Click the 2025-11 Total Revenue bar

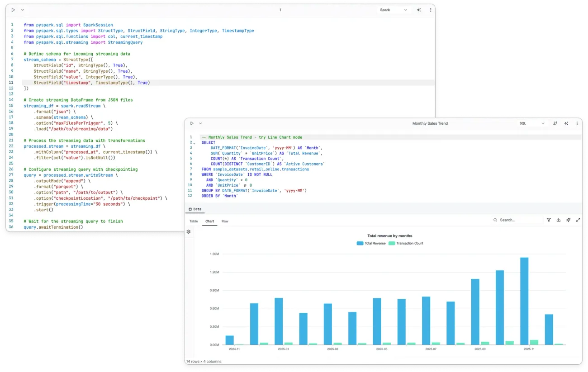[524, 301]
